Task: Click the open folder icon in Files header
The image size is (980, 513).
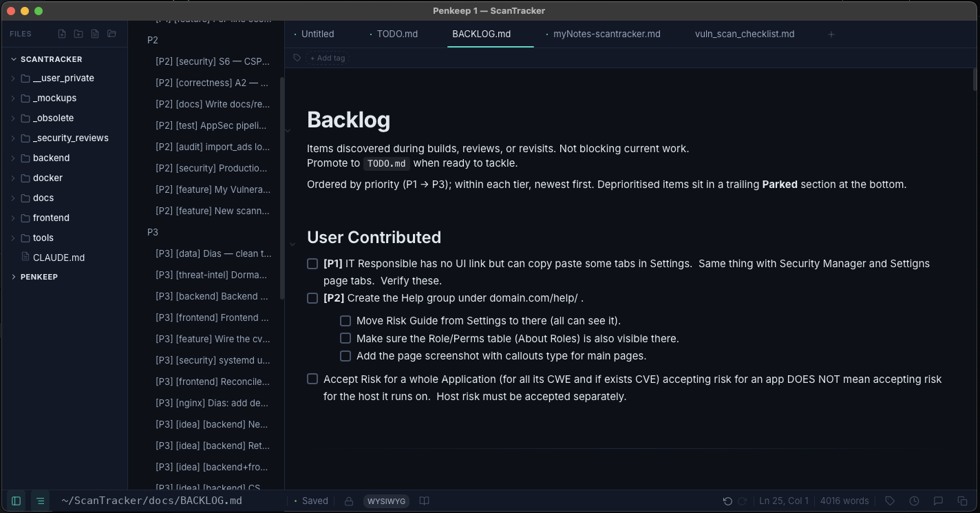Action: point(111,34)
